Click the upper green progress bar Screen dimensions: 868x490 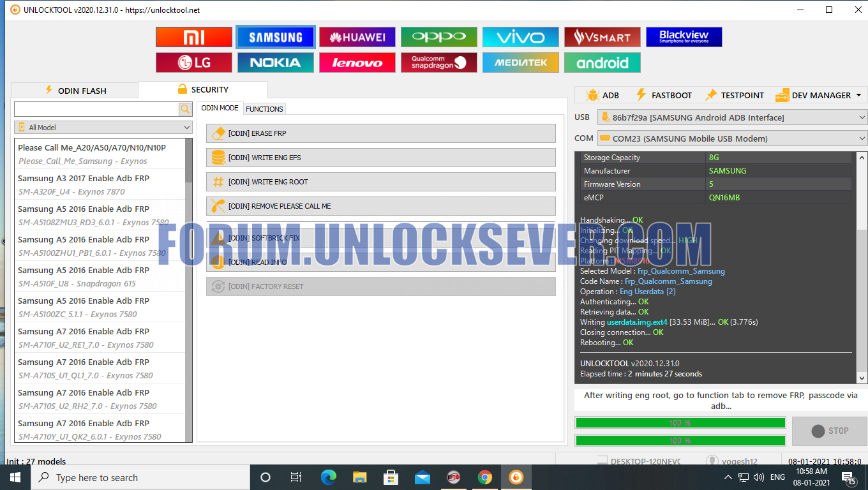click(680, 422)
